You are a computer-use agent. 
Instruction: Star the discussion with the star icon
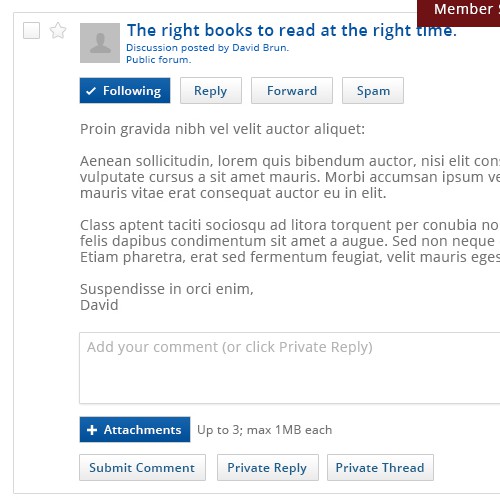pyautogui.click(x=58, y=30)
